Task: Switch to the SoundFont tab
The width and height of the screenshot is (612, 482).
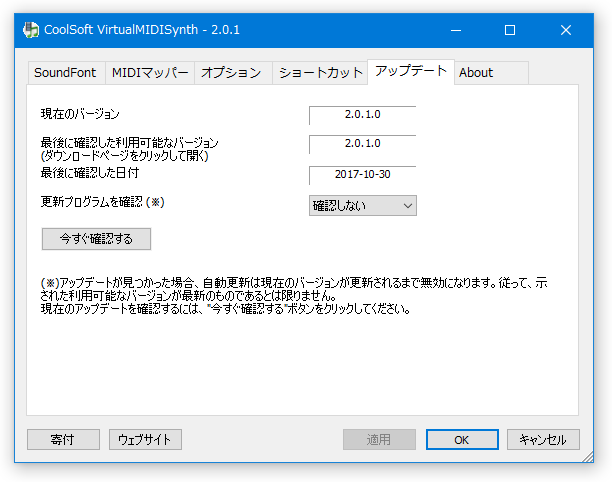Action: tap(66, 73)
